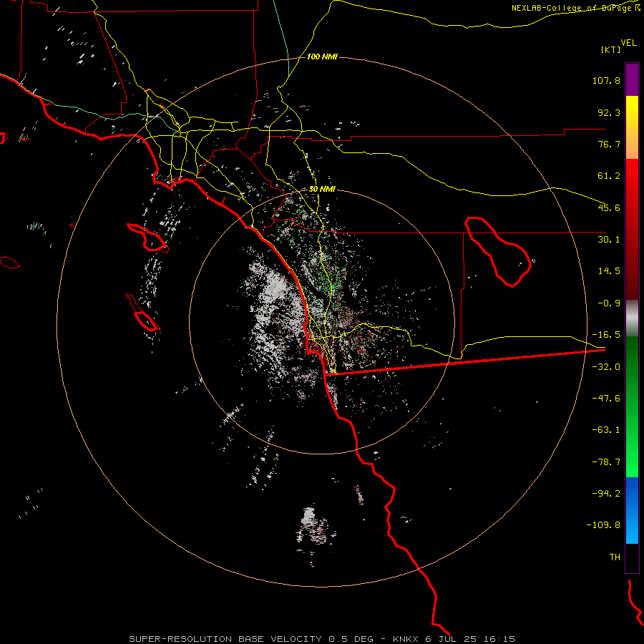The image size is (644, 644).
Task: Select the -0.9 scale value
Action: (x=609, y=303)
